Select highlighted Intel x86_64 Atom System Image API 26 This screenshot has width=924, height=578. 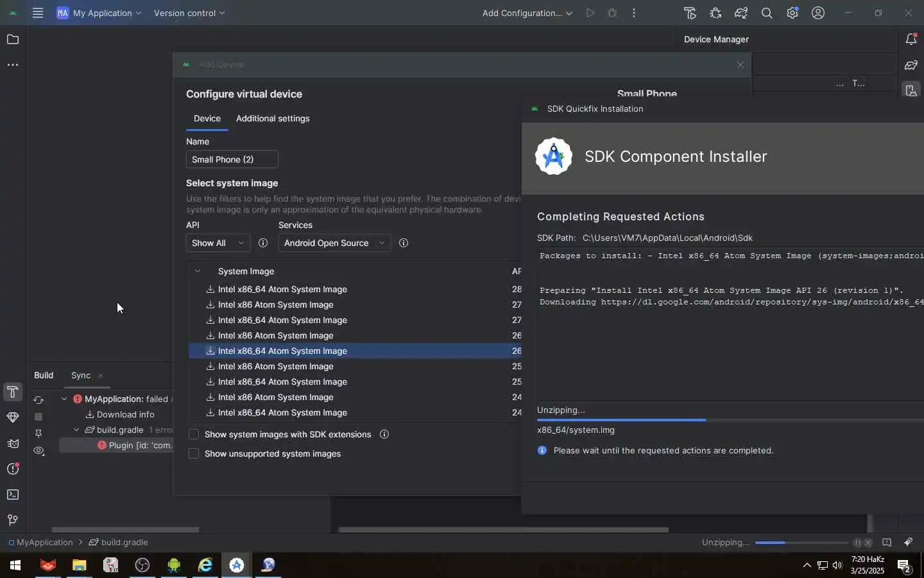click(355, 351)
